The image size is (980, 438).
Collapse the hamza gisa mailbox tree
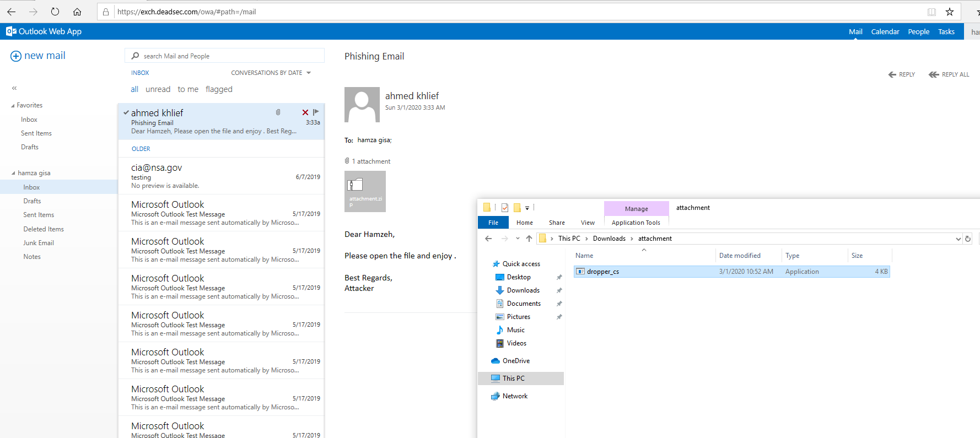tap(13, 173)
